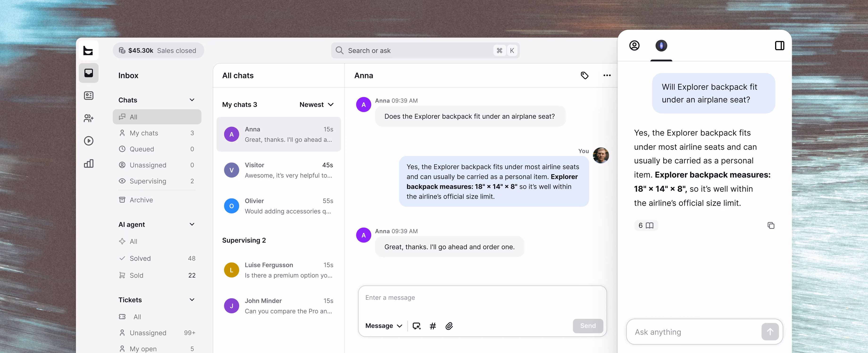Open Visitor chat in the list
This screenshot has width=868, height=353.
[x=278, y=170]
